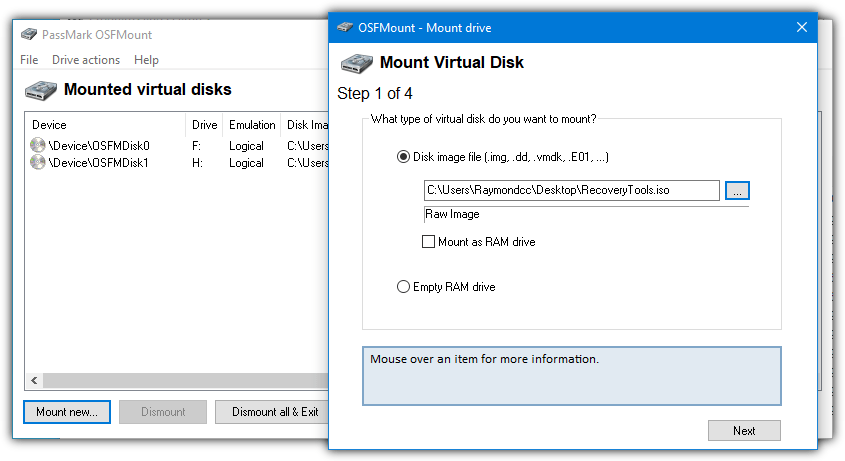Open the Drive actions menu

click(86, 60)
